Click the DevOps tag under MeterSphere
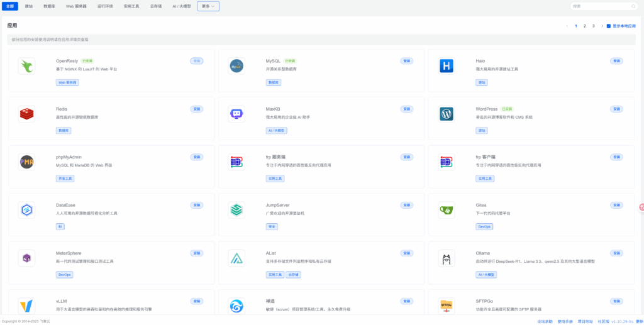Viewport: 644px width, 325px height. (64, 275)
